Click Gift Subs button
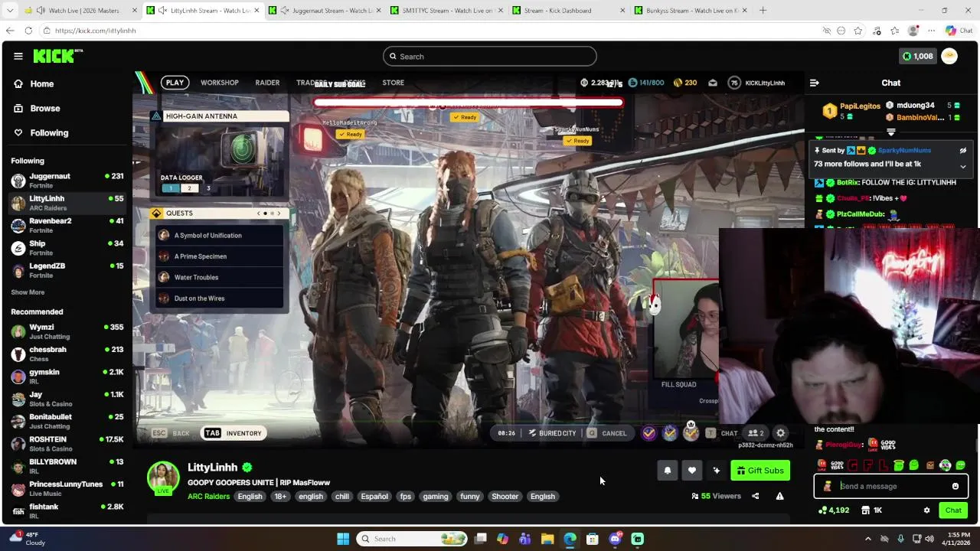 point(760,471)
